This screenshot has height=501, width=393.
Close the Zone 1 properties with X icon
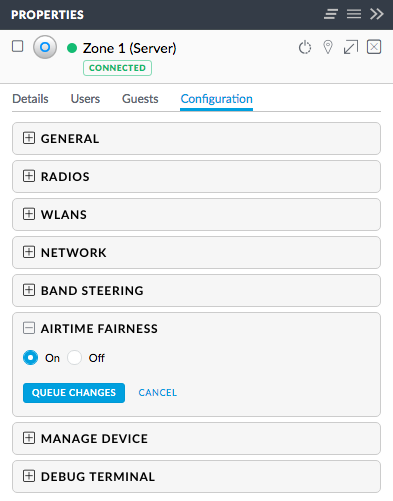374,47
